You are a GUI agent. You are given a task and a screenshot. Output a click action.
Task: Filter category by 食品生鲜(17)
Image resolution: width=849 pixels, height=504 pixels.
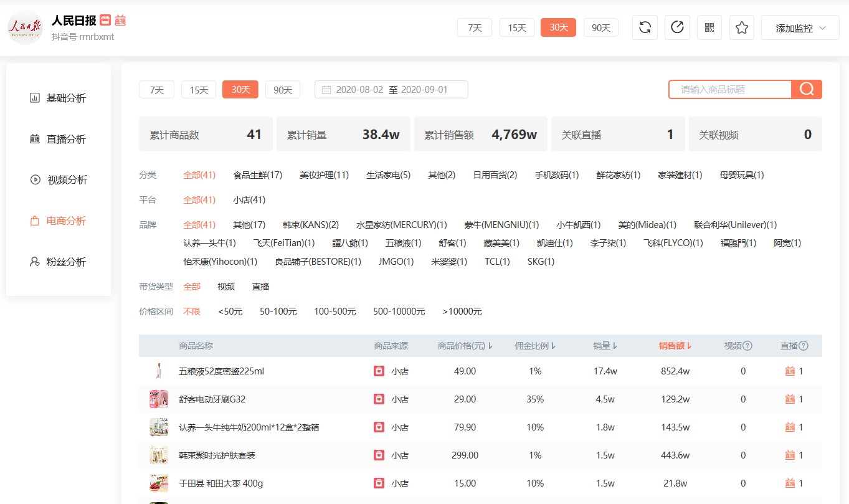coord(257,175)
